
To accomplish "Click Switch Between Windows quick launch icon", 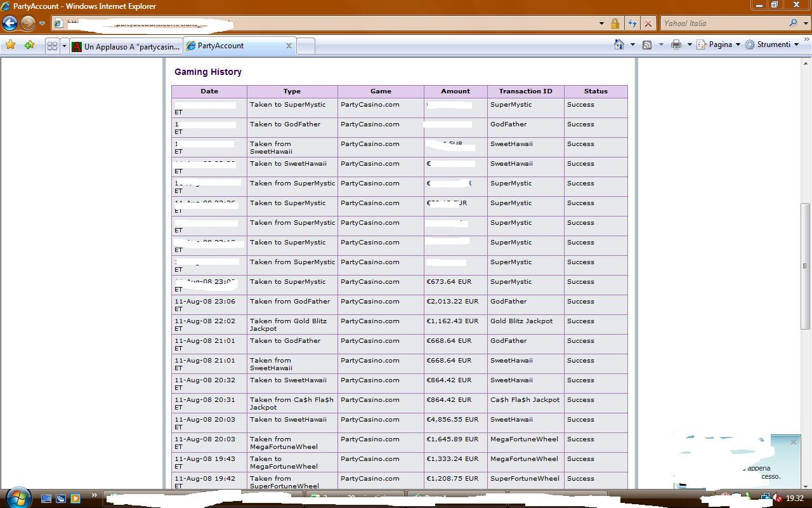I will (x=61, y=498).
